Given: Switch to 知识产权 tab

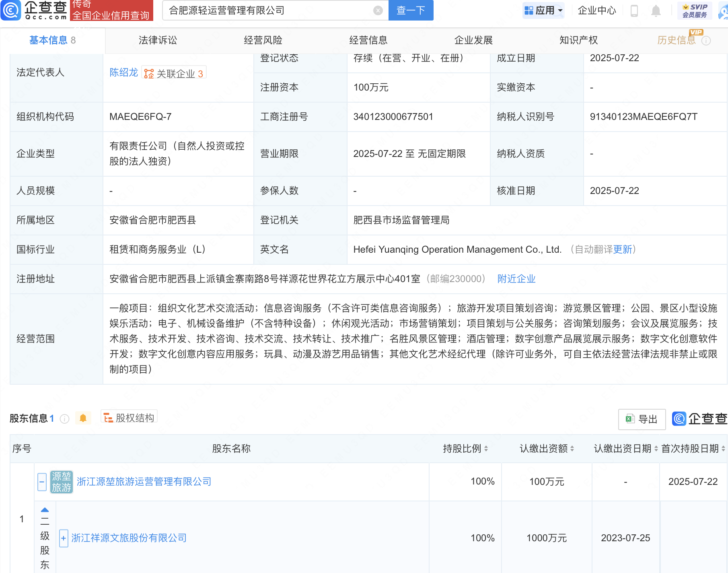Looking at the screenshot, I should (x=579, y=40).
